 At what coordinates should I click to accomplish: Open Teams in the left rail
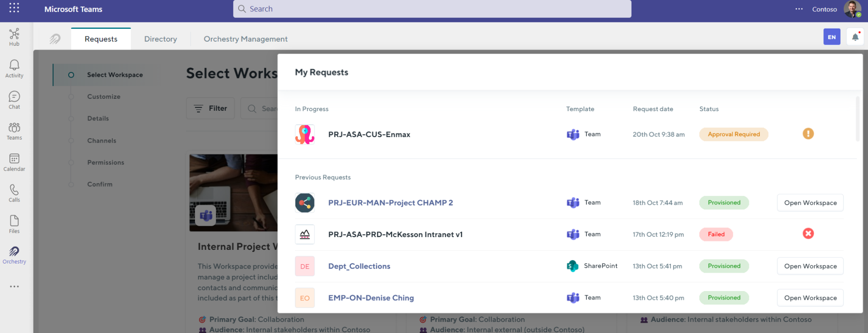pyautogui.click(x=14, y=131)
